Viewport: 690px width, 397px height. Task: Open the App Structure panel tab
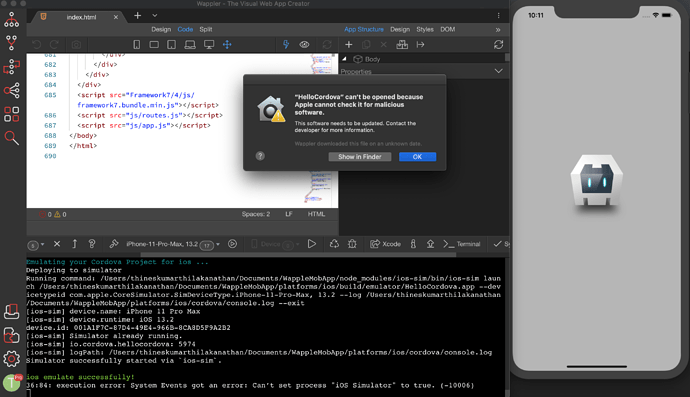tap(364, 29)
